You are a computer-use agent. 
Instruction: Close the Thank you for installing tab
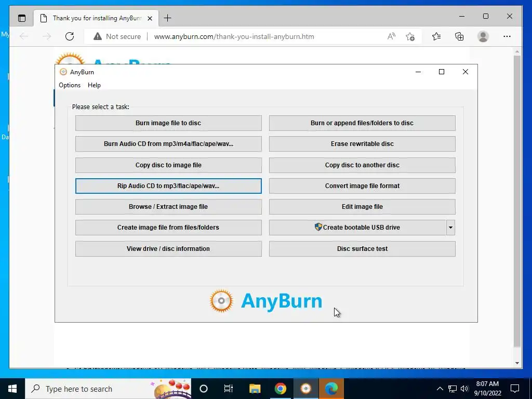point(150,18)
